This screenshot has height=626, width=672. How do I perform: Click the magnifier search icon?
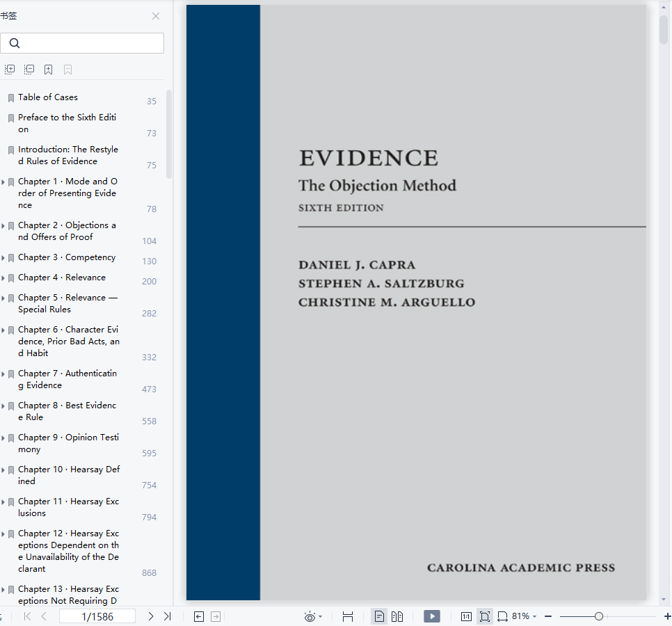pos(15,43)
